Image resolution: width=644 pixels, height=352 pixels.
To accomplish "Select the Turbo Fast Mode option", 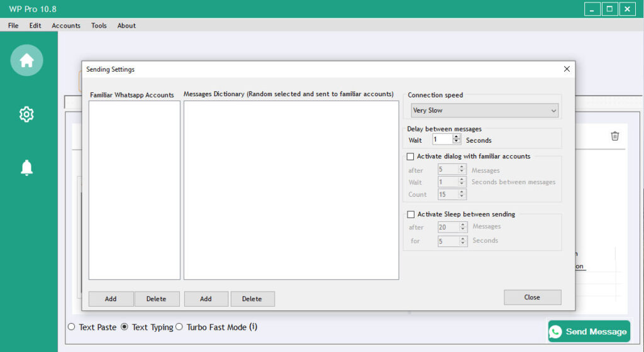I will coord(179,327).
